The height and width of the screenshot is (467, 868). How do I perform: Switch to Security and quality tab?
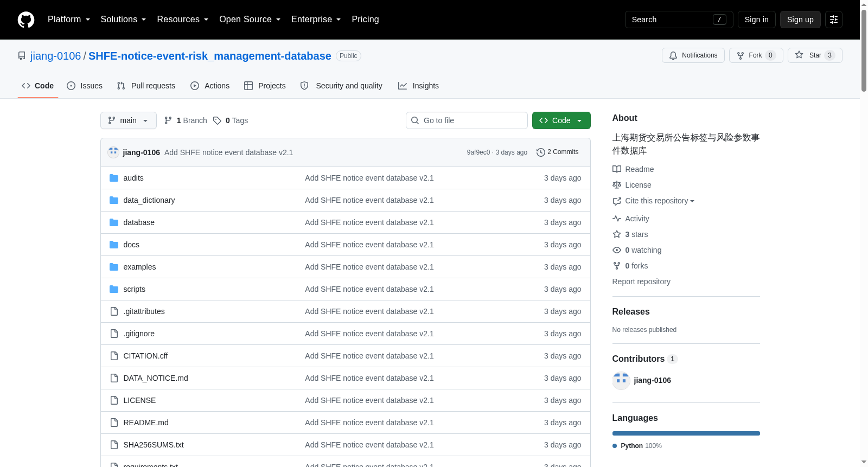click(x=341, y=86)
